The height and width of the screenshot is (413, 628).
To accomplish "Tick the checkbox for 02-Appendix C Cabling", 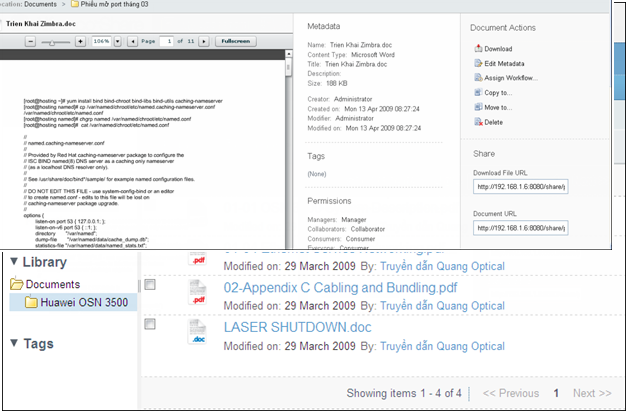I will click(x=150, y=285).
